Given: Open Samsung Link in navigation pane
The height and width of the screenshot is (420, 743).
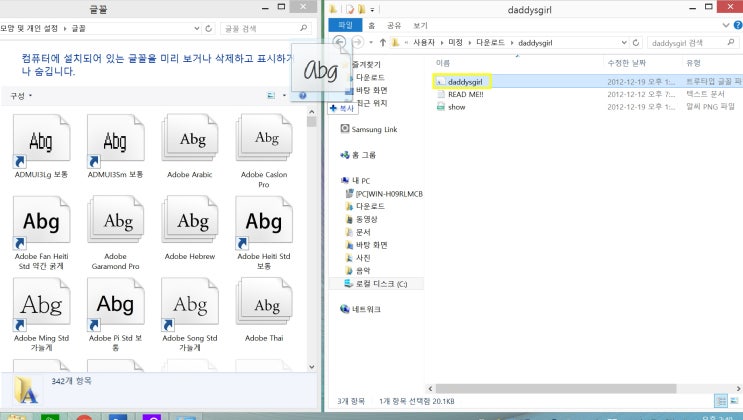Looking at the screenshot, I should (x=374, y=129).
